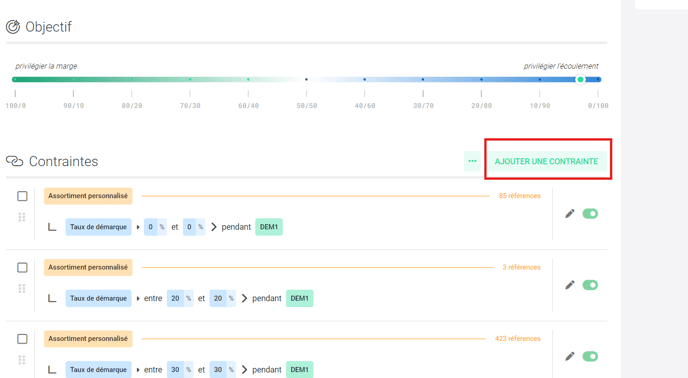This screenshot has height=378, width=688.
Task: Click the objective slider handle near 0/100
Action: [x=580, y=79]
